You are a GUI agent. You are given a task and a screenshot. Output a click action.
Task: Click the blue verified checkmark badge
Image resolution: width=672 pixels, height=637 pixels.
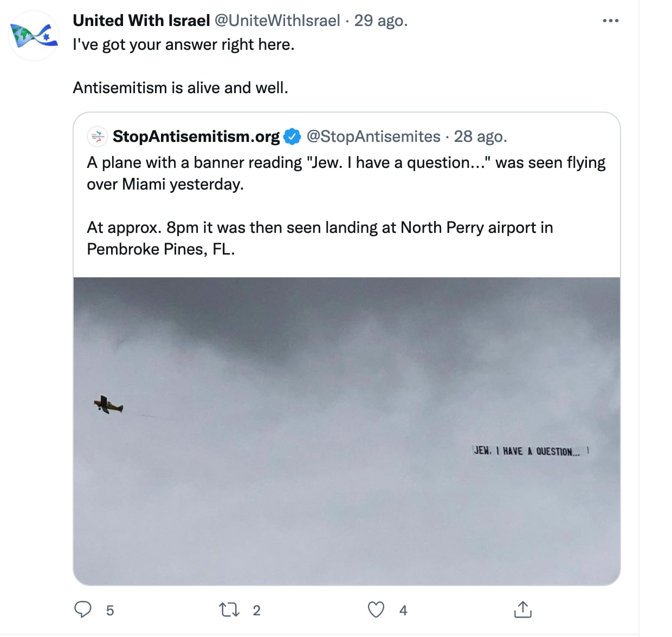tap(293, 136)
